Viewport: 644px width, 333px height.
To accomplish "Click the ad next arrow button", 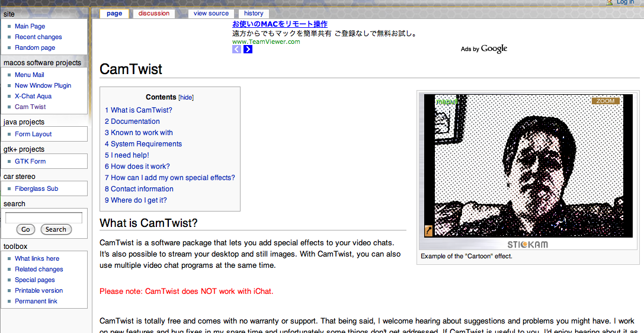I will [x=248, y=49].
